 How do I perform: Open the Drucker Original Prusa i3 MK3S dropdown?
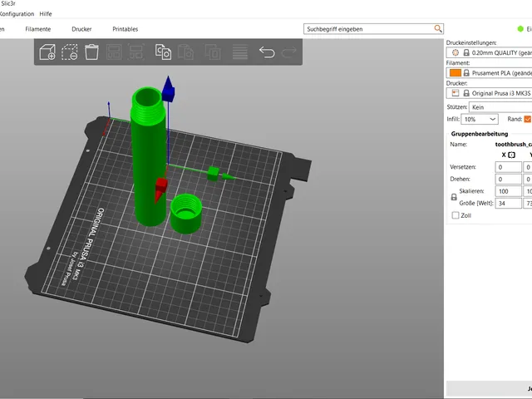(489, 93)
